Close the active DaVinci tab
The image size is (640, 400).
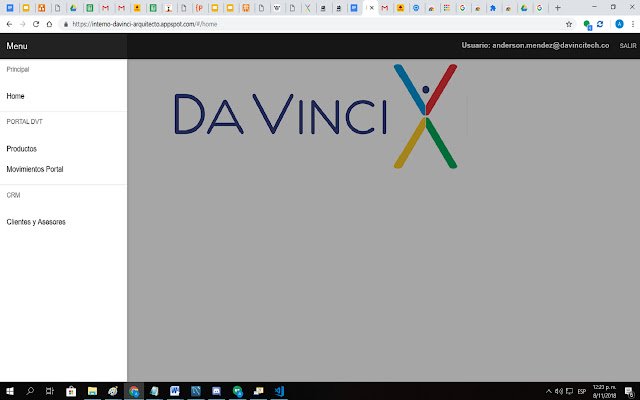coord(372,8)
